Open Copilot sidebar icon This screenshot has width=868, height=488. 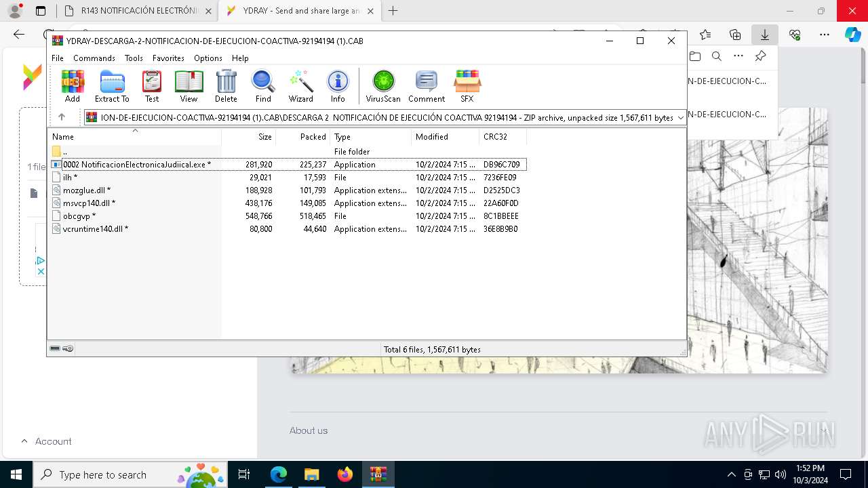click(853, 35)
